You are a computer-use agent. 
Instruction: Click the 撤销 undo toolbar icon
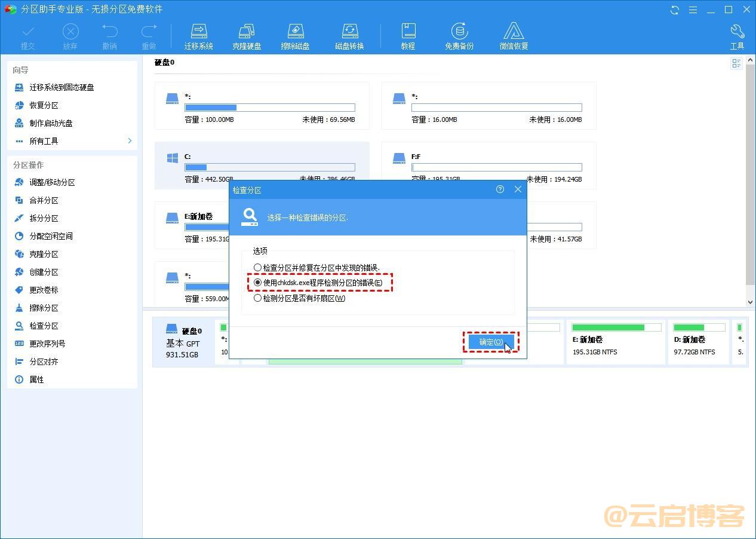(x=109, y=36)
